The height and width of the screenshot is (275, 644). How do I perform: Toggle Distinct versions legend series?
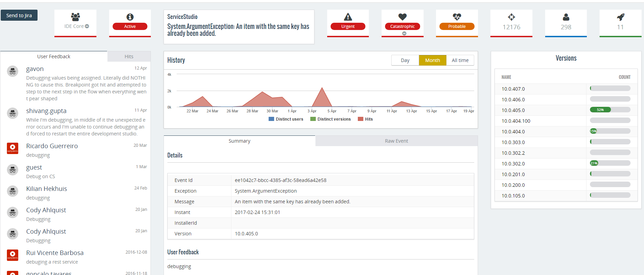331,119
